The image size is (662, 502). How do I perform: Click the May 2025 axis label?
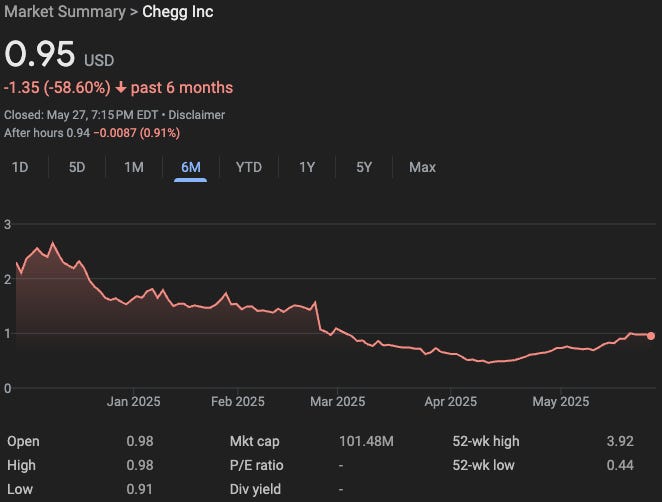[x=561, y=401]
